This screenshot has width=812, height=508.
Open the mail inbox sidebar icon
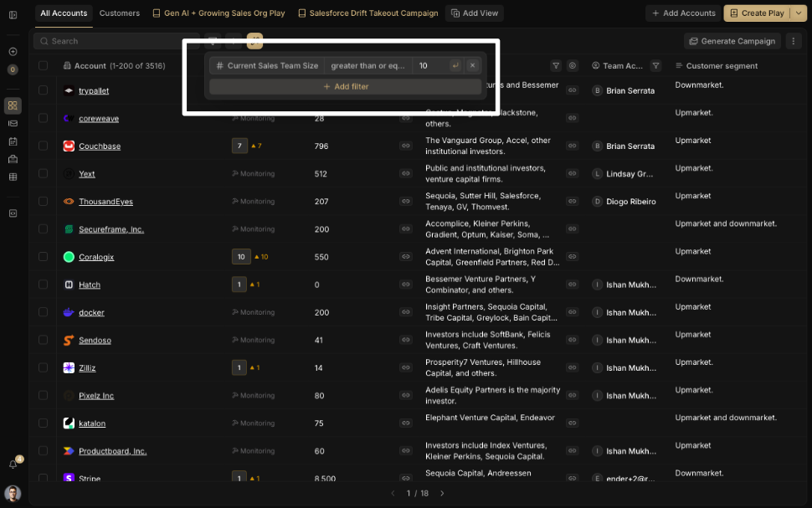pos(13,123)
